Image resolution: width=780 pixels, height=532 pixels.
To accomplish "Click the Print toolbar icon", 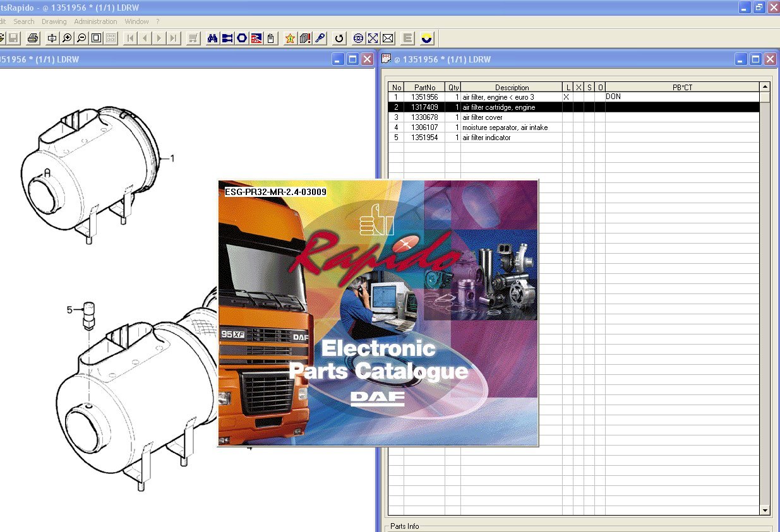I will click(33, 38).
